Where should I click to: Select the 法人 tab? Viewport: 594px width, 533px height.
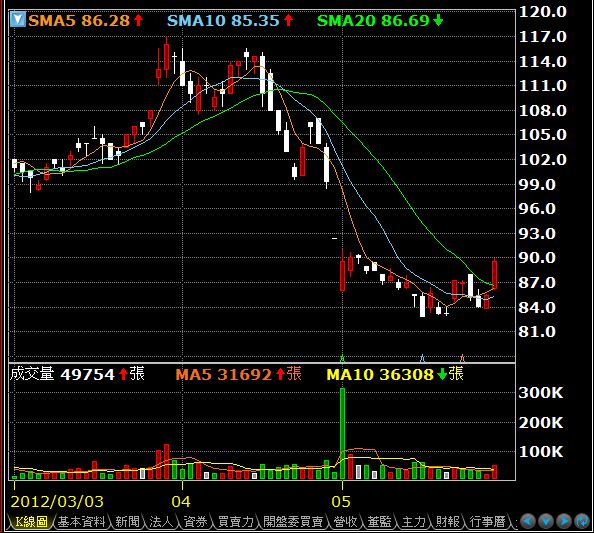click(x=161, y=522)
